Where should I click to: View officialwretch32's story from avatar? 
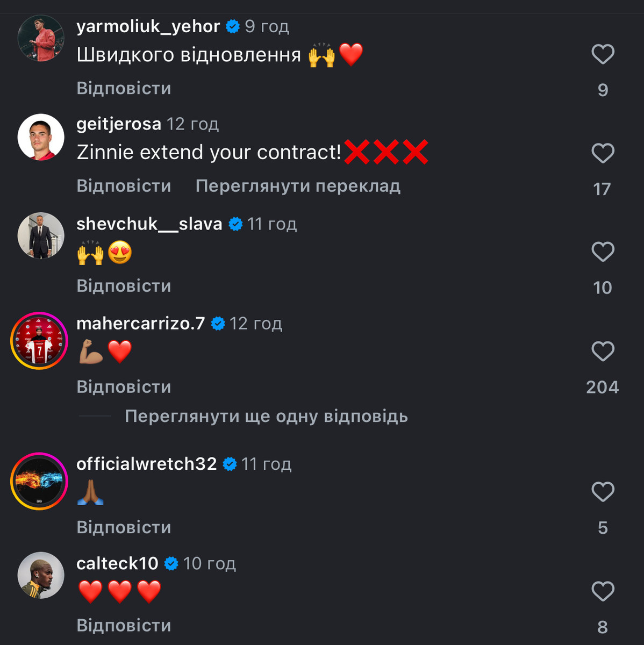pos(39,481)
